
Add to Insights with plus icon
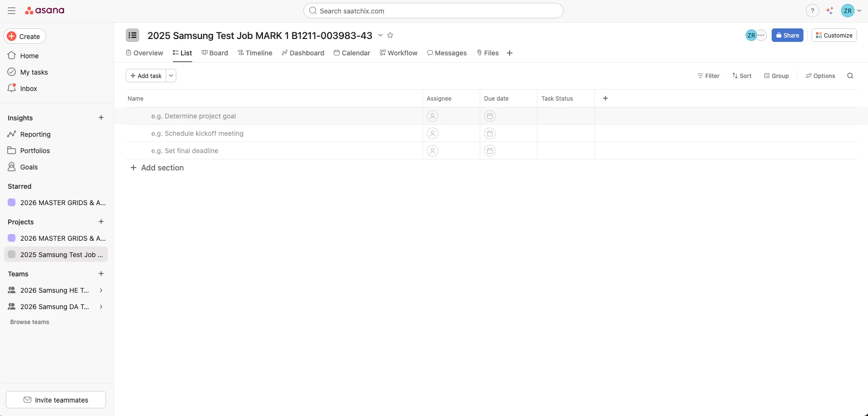101,117
